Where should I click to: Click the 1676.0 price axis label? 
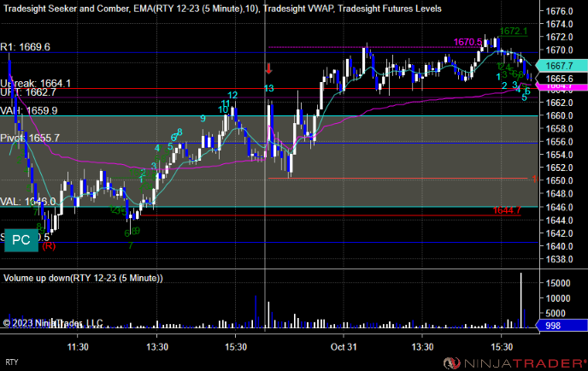[559, 11]
